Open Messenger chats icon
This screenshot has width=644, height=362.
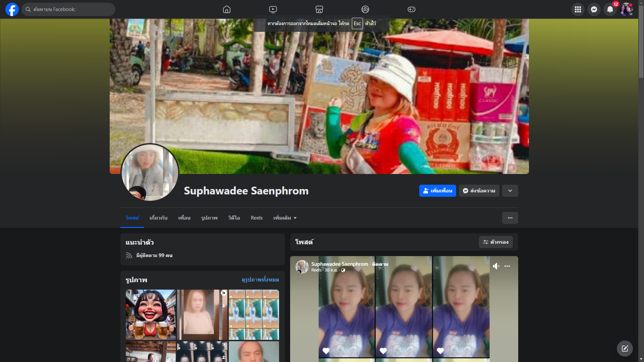(594, 9)
